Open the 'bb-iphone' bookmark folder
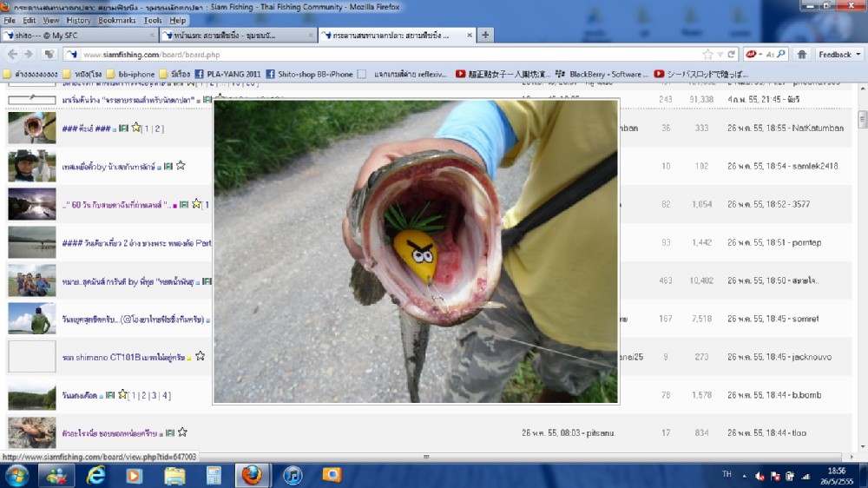The width and height of the screenshot is (868, 488). [131, 74]
